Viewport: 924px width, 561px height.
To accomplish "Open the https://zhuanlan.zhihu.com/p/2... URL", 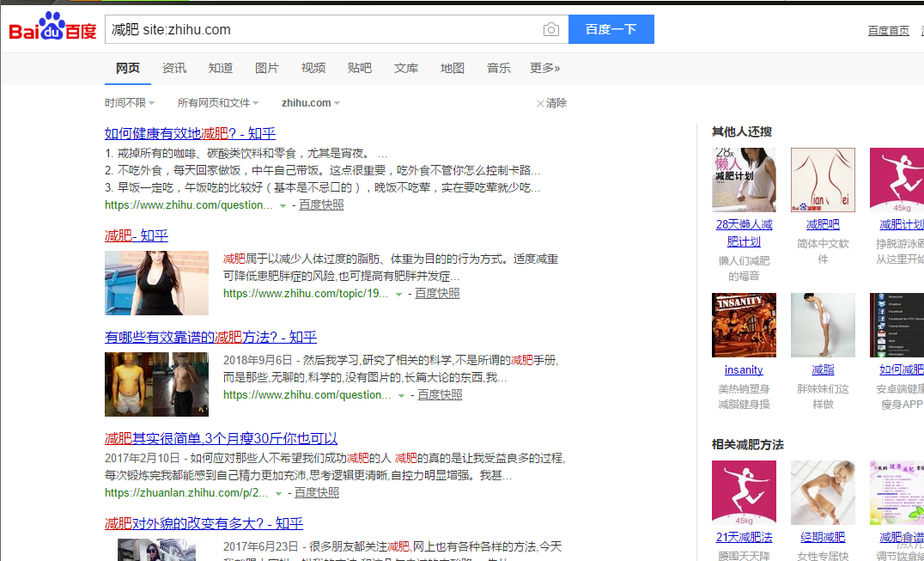I will click(x=187, y=492).
